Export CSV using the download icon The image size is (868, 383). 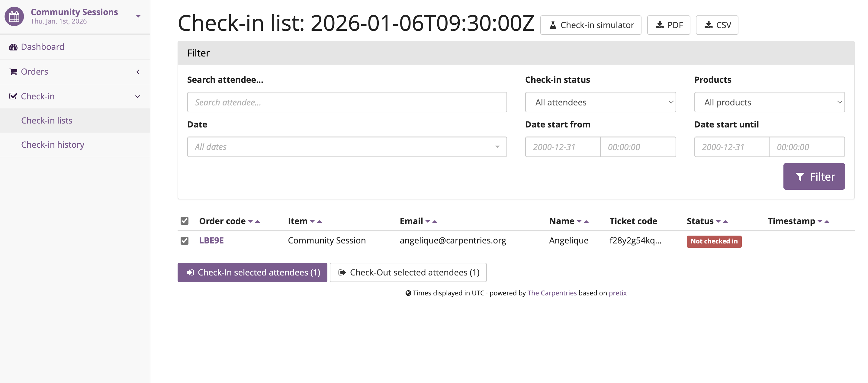point(709,24)
